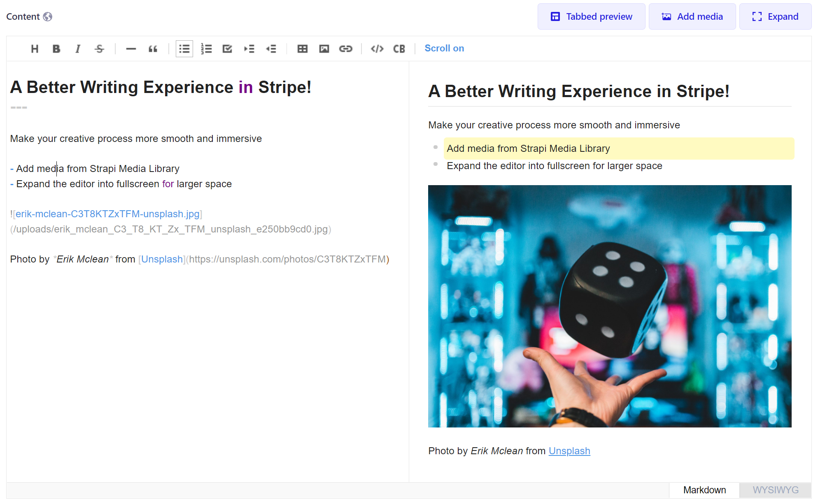Outdent the current list item
The height and width of the screenshot is (504, 818).
pyautogui.click(x=271, y=49)
